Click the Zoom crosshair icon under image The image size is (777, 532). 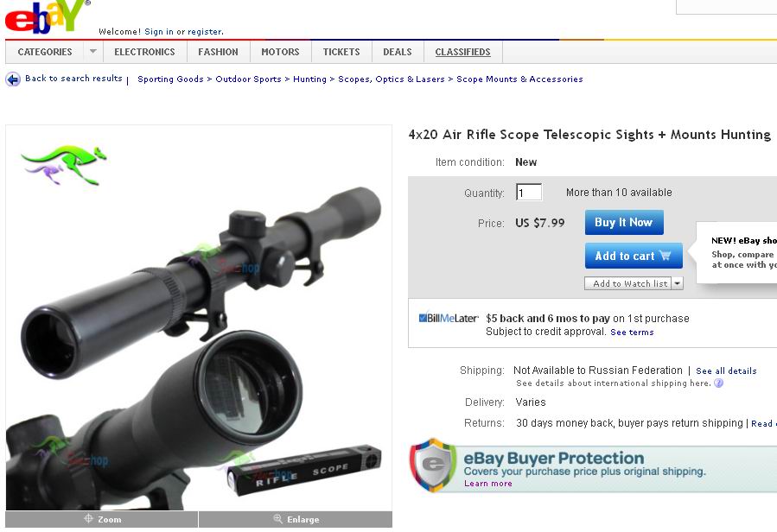[x=89, y=519]
